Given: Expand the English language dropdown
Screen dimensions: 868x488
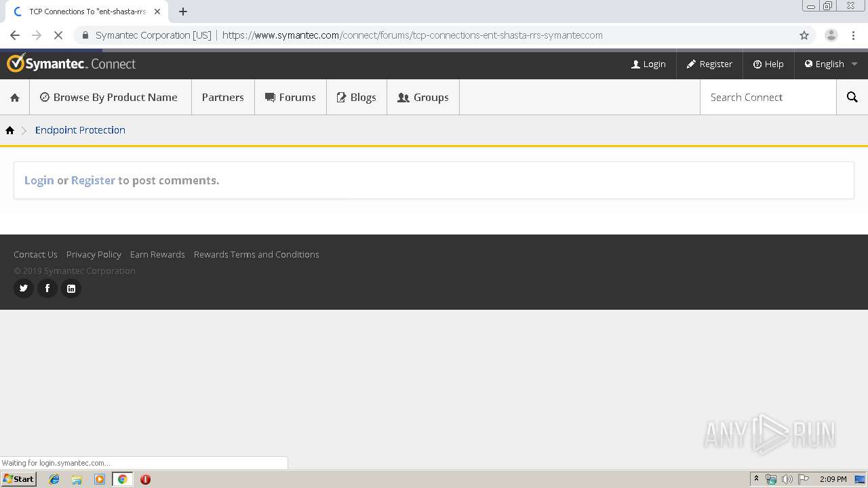Looking at the screenshot, I should [x=831, y=64].
